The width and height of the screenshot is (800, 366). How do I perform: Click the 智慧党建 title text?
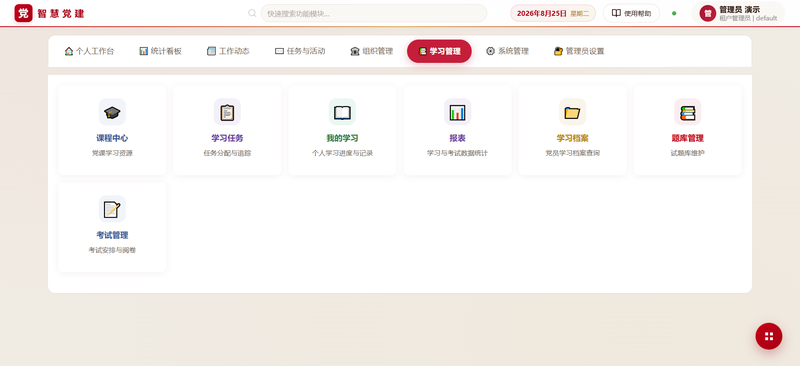tap(61, 14)
